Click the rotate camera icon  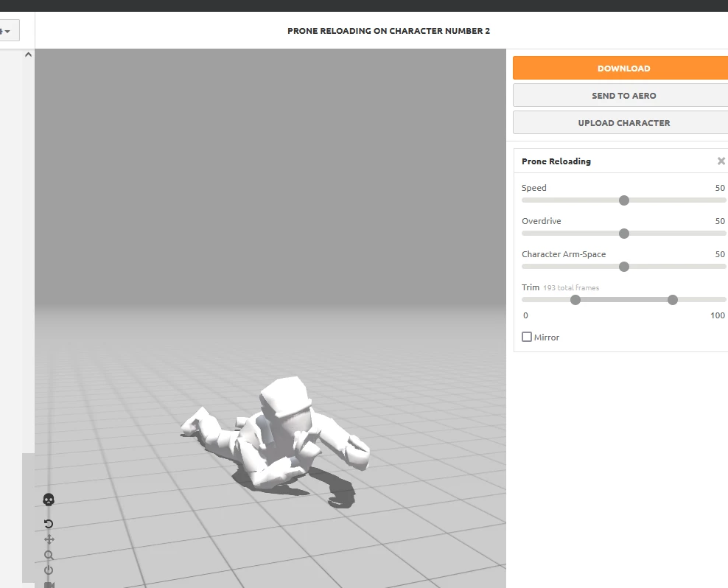pos(49,524)
